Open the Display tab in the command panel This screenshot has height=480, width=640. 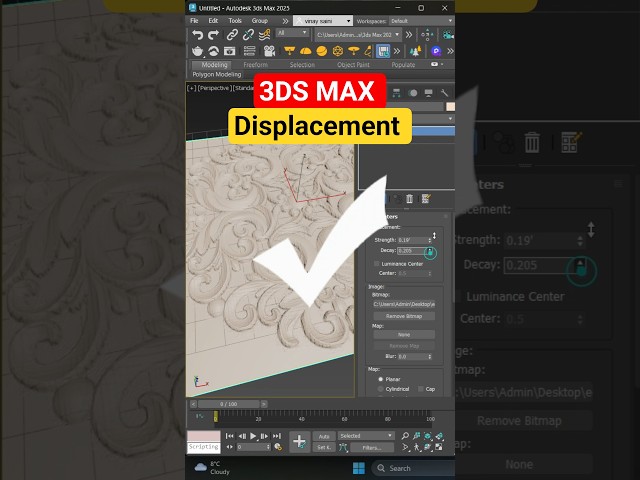[x=428, y=93]
